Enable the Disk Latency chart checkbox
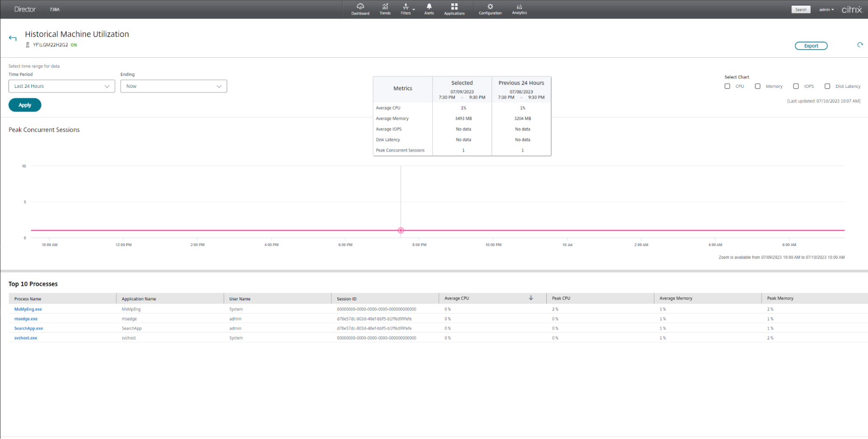The height and width of the screenshot is (439, 868). point(827,86)
